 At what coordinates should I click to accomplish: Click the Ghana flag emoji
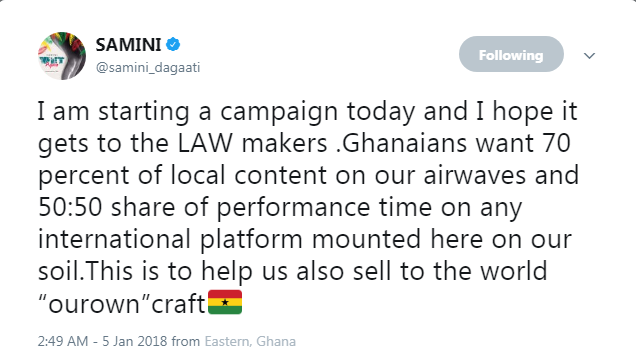click(x=225, y=302)
